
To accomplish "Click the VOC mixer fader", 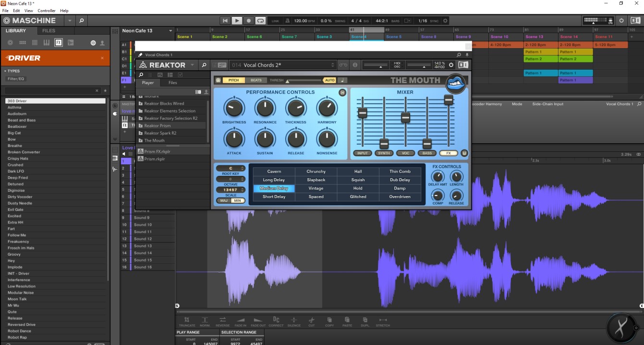I will 405,117.
